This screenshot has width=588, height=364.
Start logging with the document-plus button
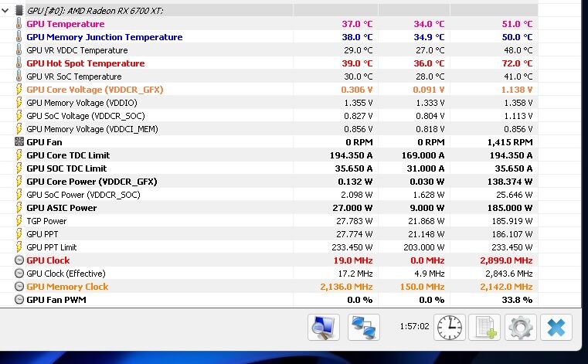[484, 327]
